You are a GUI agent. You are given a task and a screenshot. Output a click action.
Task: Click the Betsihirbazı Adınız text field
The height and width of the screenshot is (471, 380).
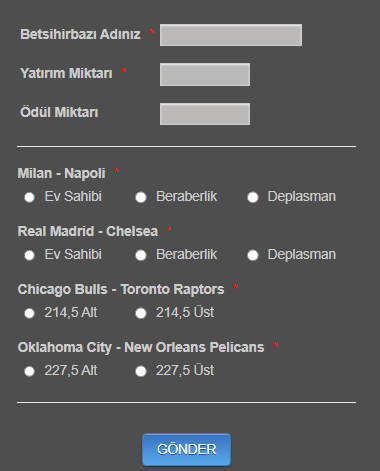click(231, 35)
